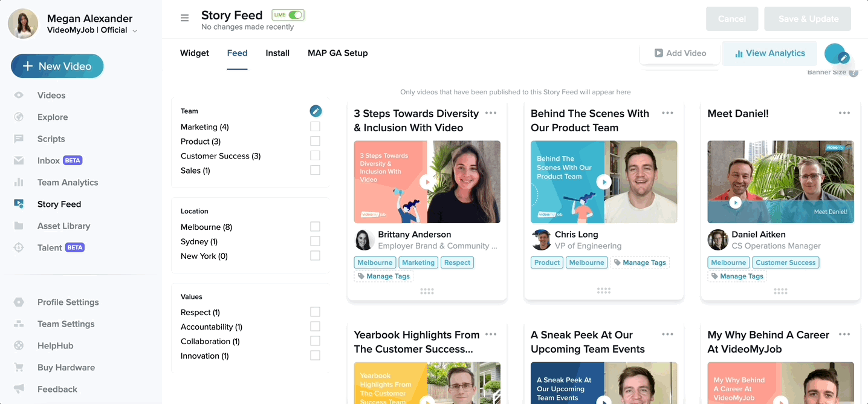The height and width of the screenshot is (404, 868).
Task: Click Brittany Anderson's avatar
Action: (x=364, y=239)
